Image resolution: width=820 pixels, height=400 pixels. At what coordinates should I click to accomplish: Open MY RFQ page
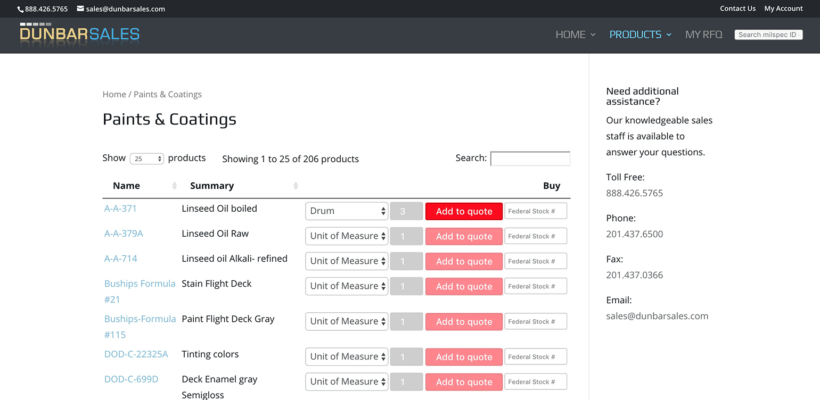[703, 35]
